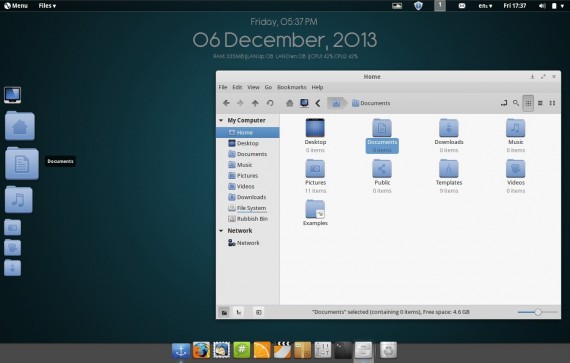Open the mail indicator in top panel
Viewport: 570px width, 363px height.
point(462,5)
